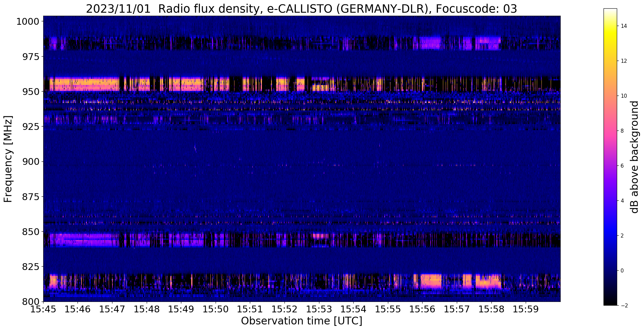Click the 15:54 time tick label
This screenshot has height=330, width=644.
click(x=354, y=309)
